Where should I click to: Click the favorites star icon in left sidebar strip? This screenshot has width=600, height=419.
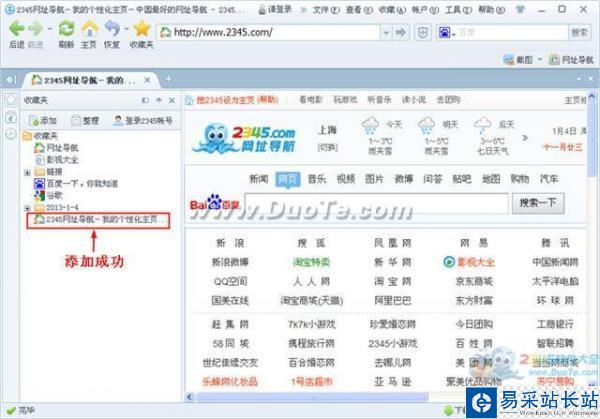(11, 100)
